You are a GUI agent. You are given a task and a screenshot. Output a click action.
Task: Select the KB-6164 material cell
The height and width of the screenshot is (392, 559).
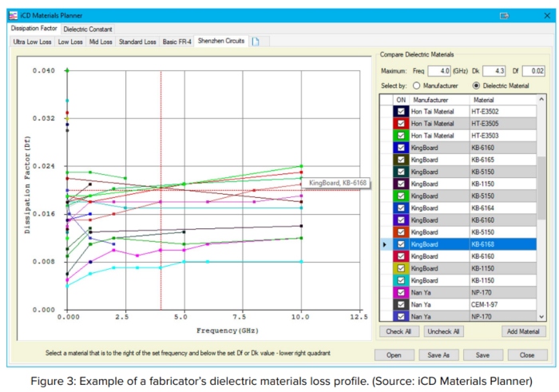coord(503,208)
